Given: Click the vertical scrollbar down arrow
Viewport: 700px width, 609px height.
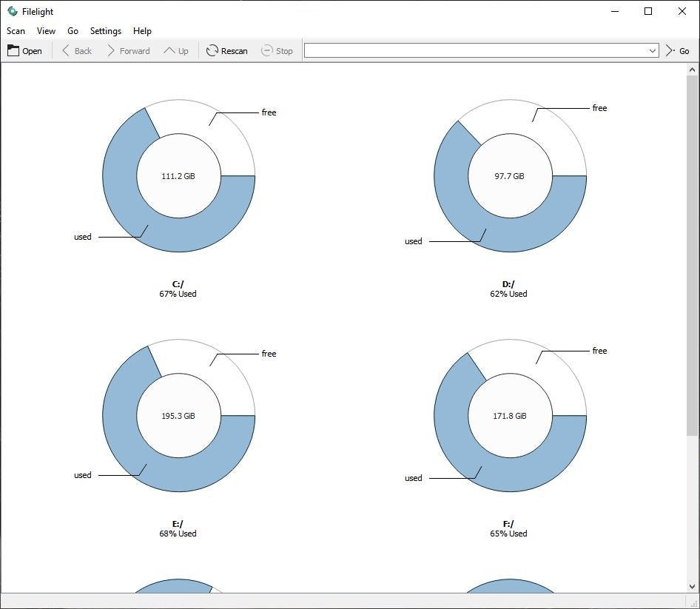Looking at the screenshot, I should tap(692, 586).
